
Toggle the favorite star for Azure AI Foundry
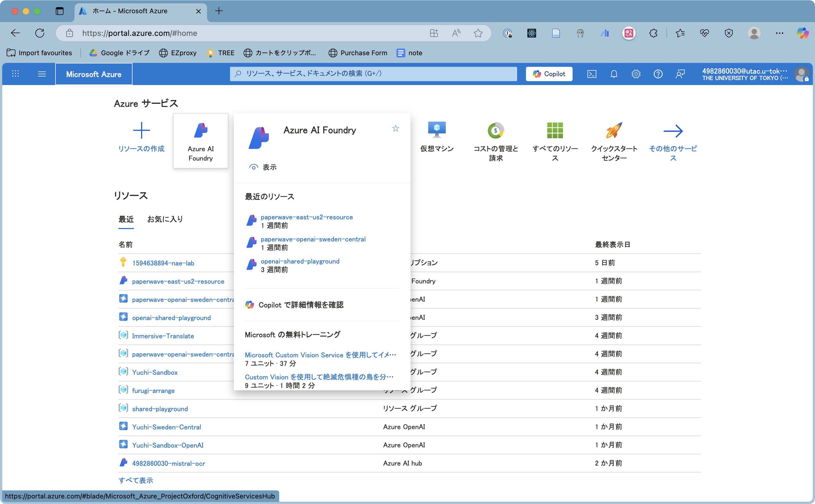[x=396, y=128]
